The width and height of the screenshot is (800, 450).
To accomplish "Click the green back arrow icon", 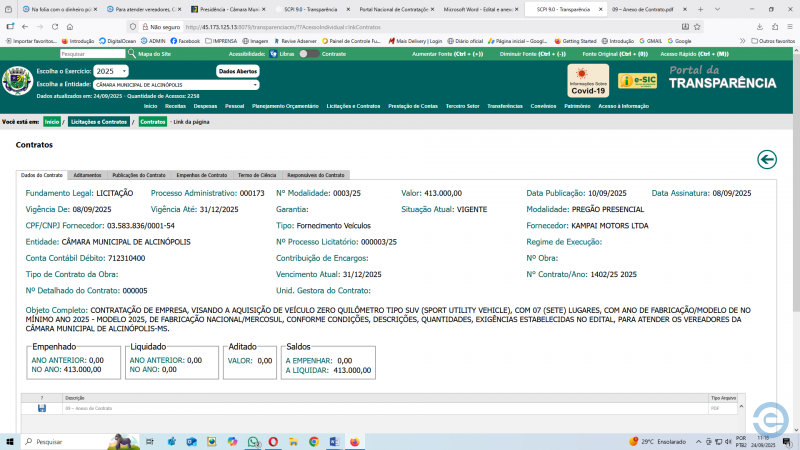I will 767,159.
